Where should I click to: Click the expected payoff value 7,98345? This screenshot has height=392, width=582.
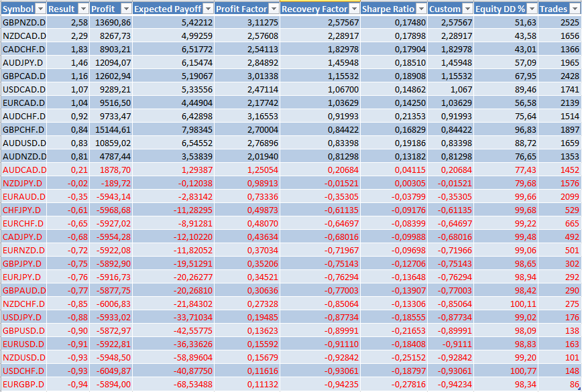[x=197, y=129]
